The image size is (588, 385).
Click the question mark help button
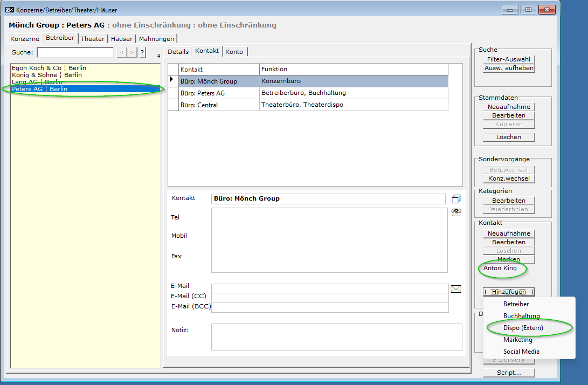(x=142, y=52)
